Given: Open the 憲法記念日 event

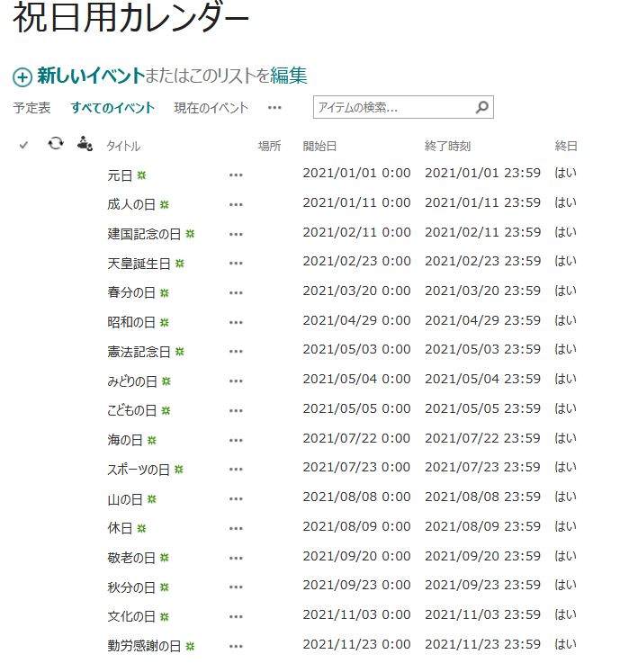Looking at the screenshot, I should coord(139,353).
